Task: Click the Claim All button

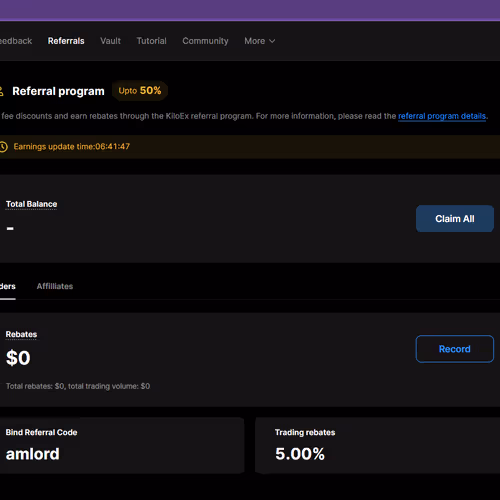Action: coord(455,219)
